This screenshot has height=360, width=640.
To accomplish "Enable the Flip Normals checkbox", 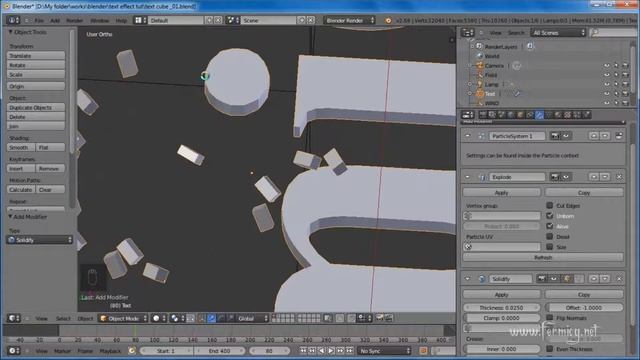I will coord(549,318).
